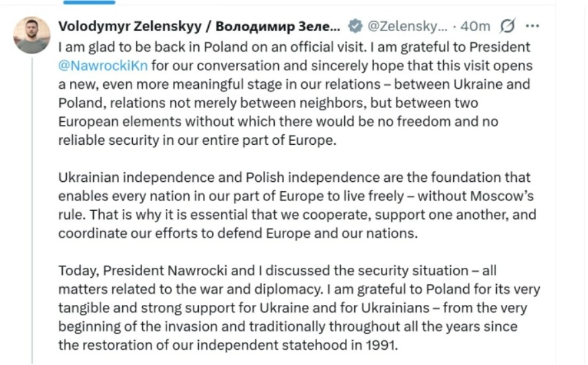This screenshot has height=365, width=588.
Task: Open Zelenskyy's profile picture
Action: [x=32, y=35]
